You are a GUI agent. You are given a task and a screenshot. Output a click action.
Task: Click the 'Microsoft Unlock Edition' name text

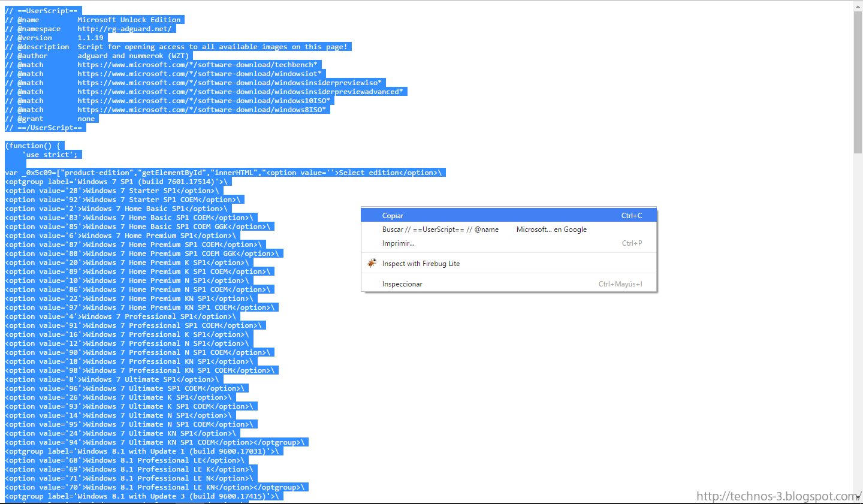[129, 20]
